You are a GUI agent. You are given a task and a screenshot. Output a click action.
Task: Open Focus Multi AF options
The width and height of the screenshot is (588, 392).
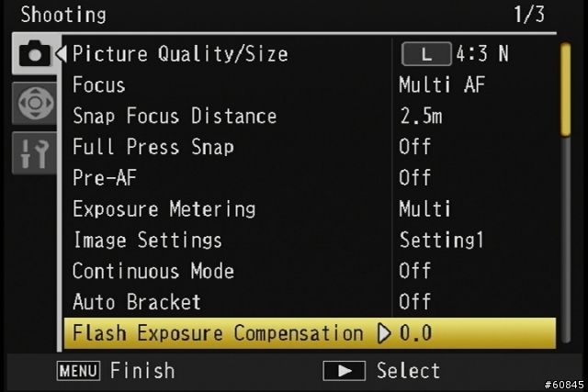442,84
